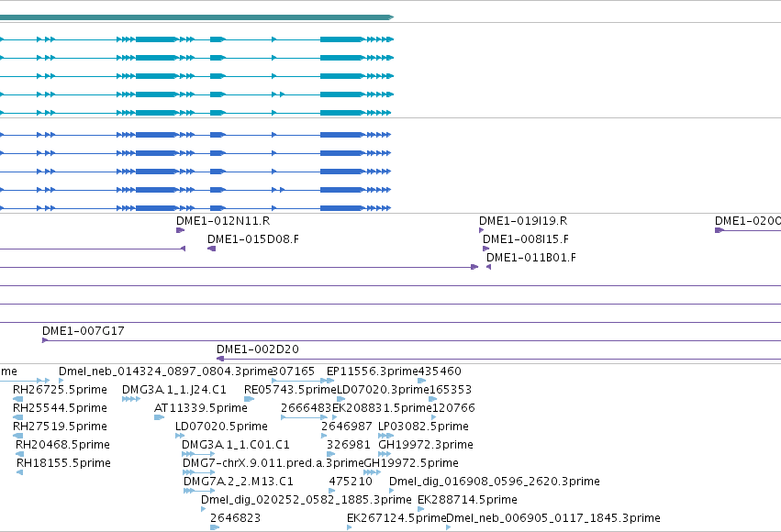
Task: Select the GH19972.3prime label
Action: pyautogui.click(x=426, y=445)
